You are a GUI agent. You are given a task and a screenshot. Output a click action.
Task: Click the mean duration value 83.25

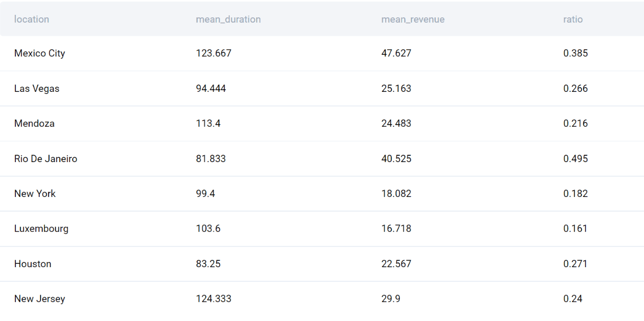[208, 264]
